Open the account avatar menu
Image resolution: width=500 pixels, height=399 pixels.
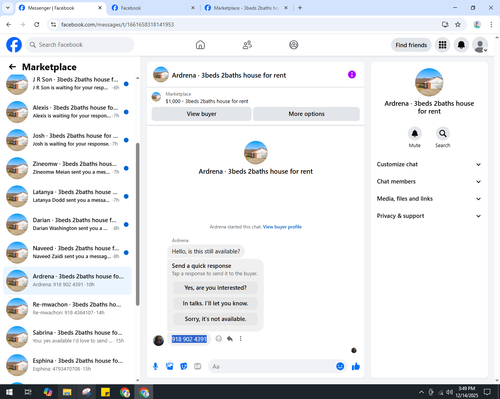[x=480, y=45]
